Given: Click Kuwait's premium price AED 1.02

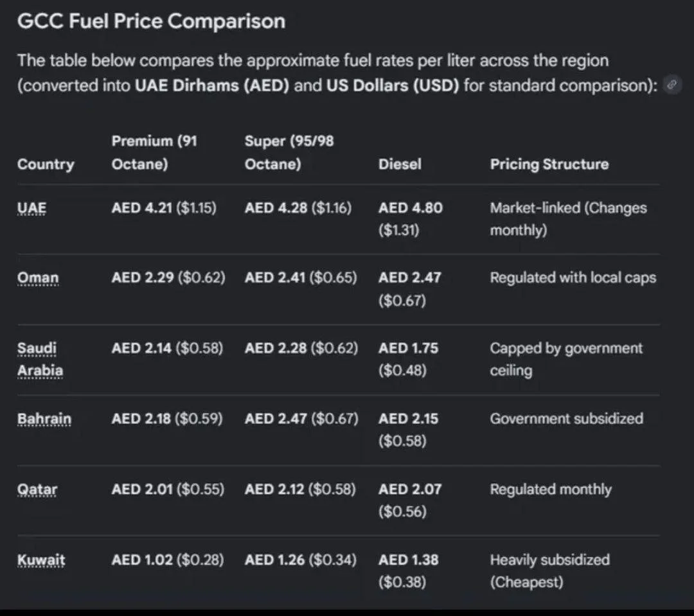Looking at the screenshot, I should point(142,560).
